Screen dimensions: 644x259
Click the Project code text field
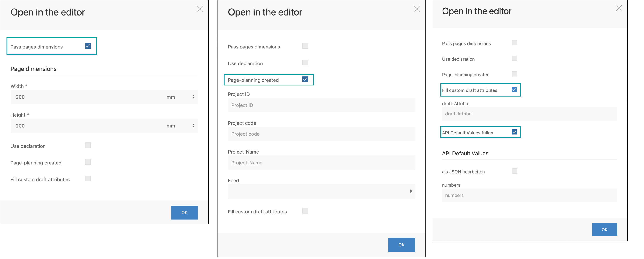321,134
